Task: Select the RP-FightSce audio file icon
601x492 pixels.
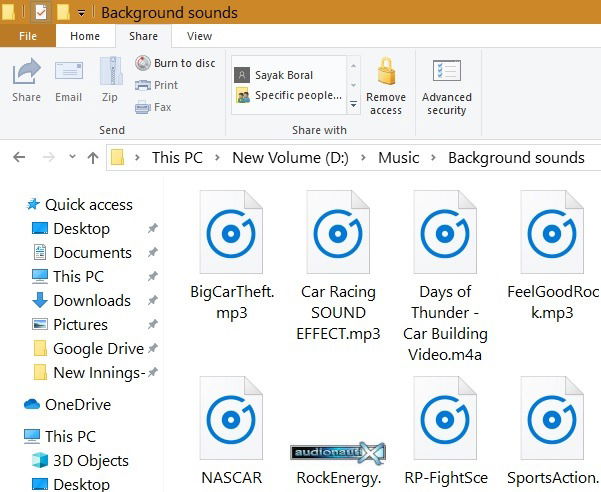Action: click(445, 418)
